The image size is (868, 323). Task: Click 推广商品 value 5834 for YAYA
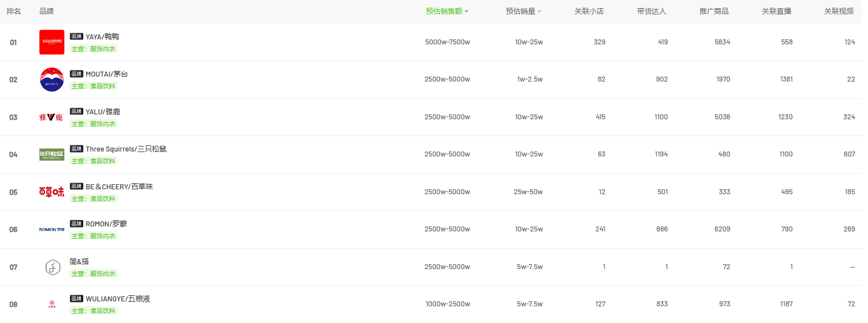(723, 42)
